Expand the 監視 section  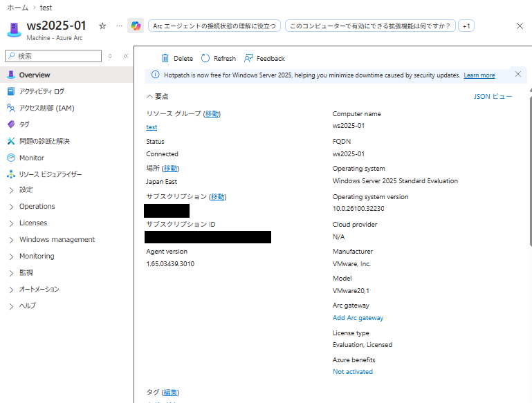(12, 273)
